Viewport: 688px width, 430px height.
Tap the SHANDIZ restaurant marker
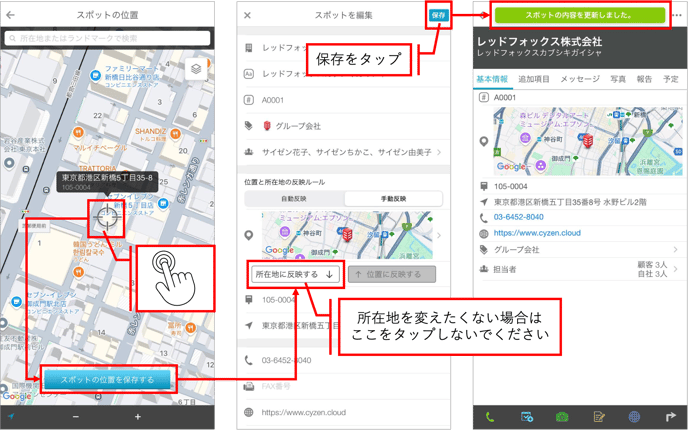176,134
